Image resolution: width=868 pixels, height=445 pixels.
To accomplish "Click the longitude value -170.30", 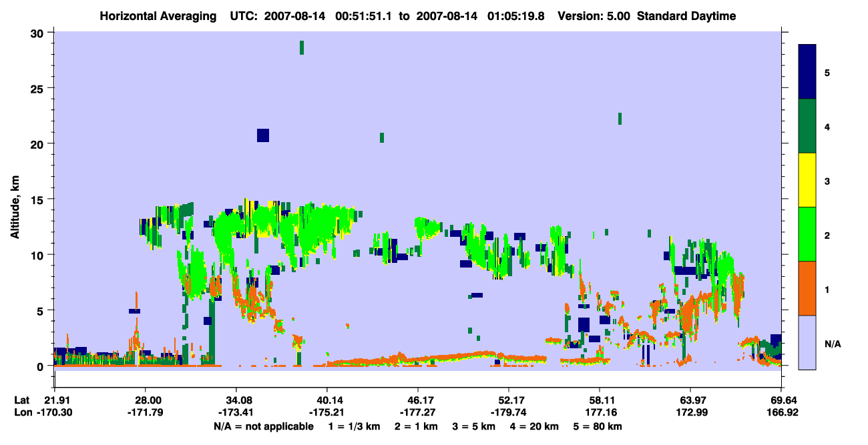I will click(54, 412).
